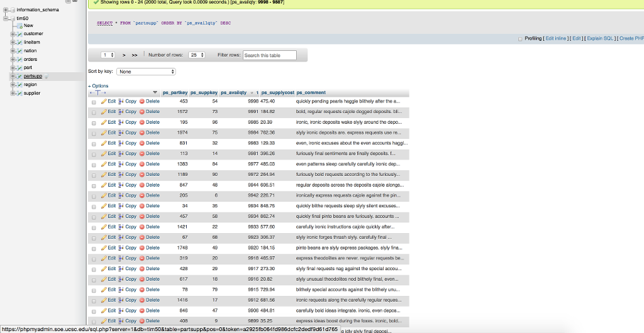This screenshot has width=644, height=333.
Task: Sort by ps_partkey column header
Action: pos(175,93)
